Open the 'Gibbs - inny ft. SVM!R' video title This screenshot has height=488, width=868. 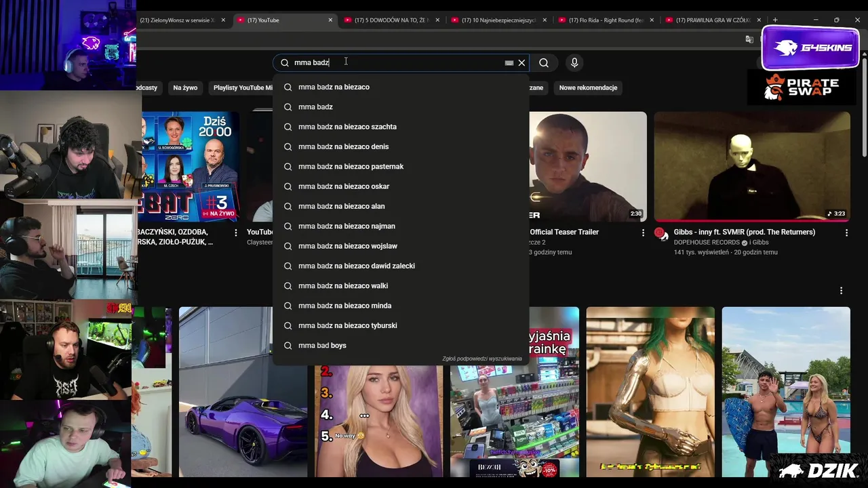[744, 232]
